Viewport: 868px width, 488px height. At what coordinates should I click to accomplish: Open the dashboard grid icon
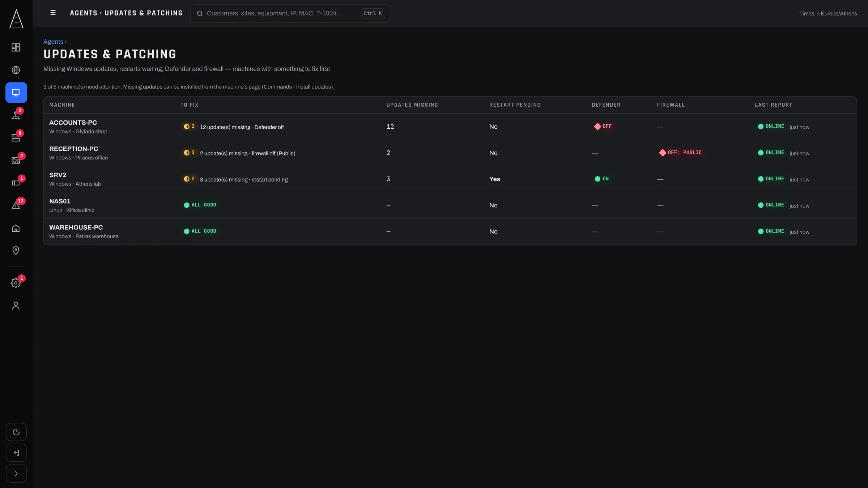pyautogui.click(x=16, y=47)
